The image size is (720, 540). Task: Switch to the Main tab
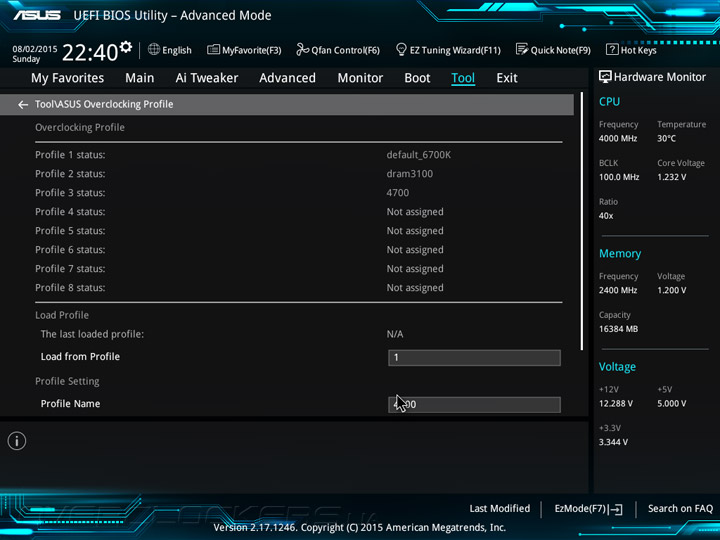click(x=140, y=78)
